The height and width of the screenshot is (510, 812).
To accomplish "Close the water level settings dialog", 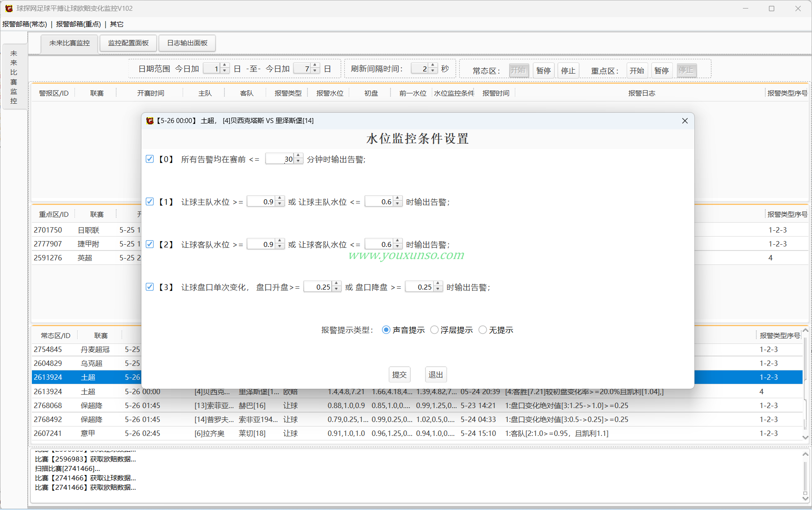I will (x=685, y=121).
